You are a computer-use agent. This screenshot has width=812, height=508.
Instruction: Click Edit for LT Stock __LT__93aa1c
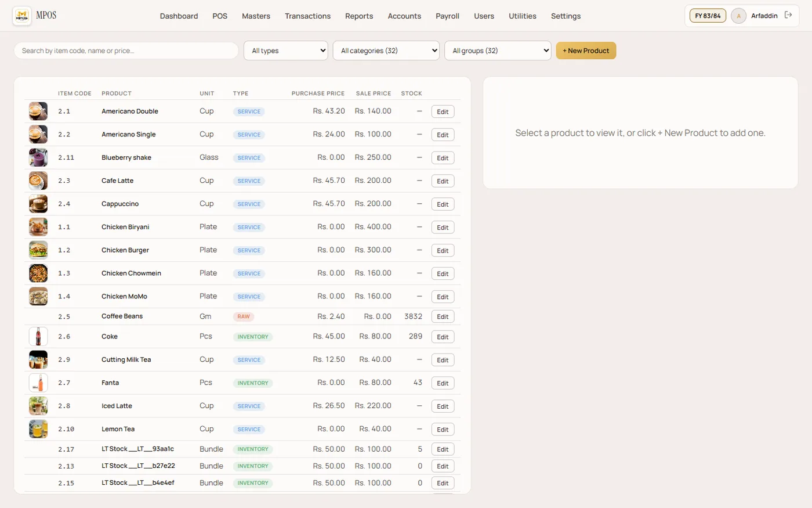coord(443,449)
